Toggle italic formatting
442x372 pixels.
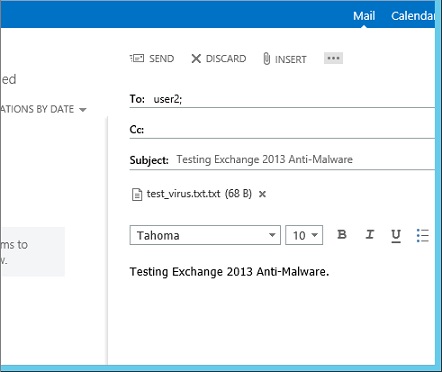[369, 235]
